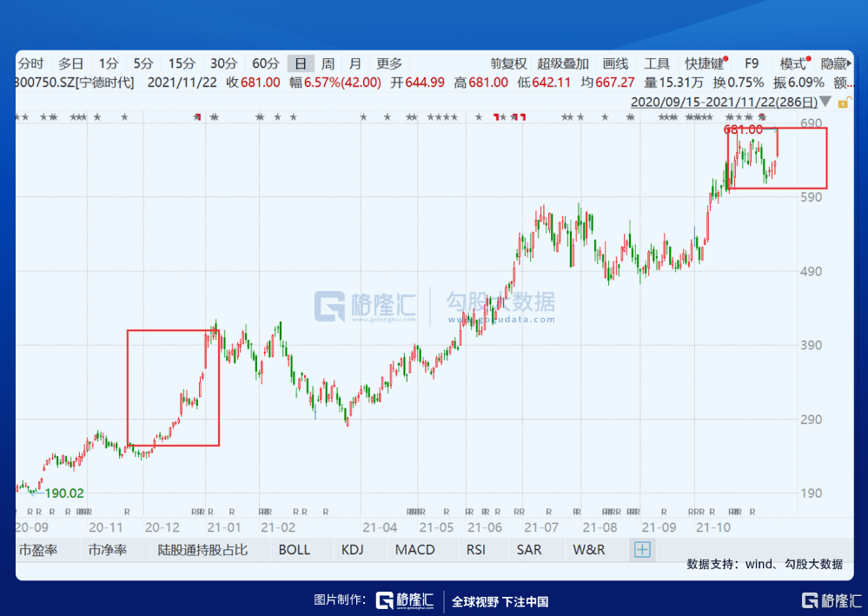This screenshot has height=616, width=868.
Task: Open the 画线 drawing tool
Action: pyautogui.click(x=615, y=63)
